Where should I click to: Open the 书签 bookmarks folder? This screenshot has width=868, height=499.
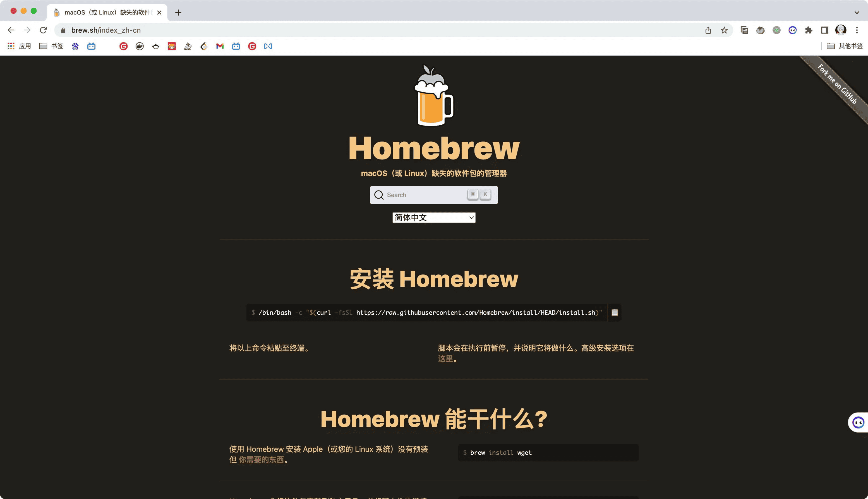pyautogui.click(x=51, y=46)
